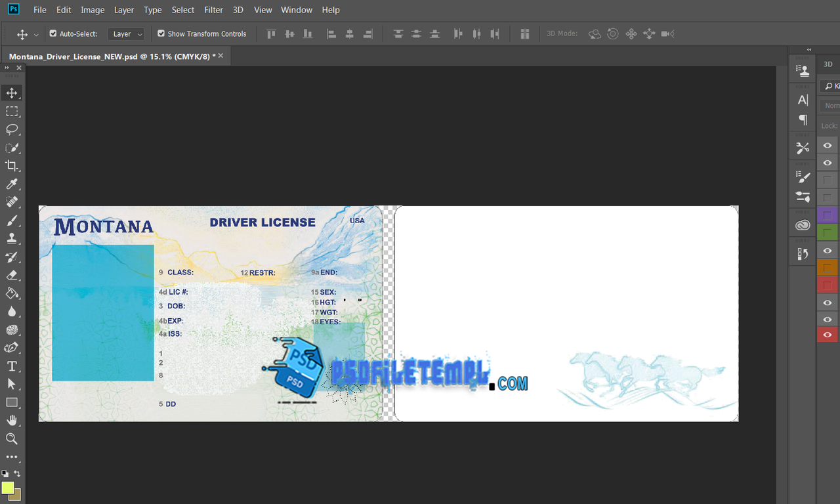The height and width of the screenshot is (504, 840).
Task: Select the Quick Selection tool
Action: [x=12, y=148]
